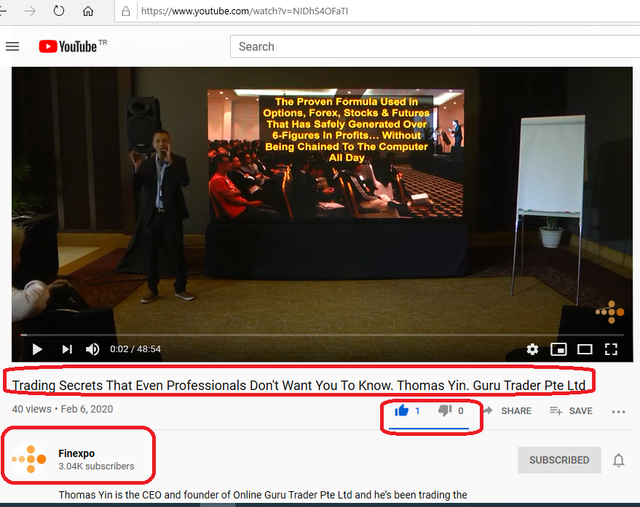
Task: Click the YouTube Search box
Action: point(435,47)
